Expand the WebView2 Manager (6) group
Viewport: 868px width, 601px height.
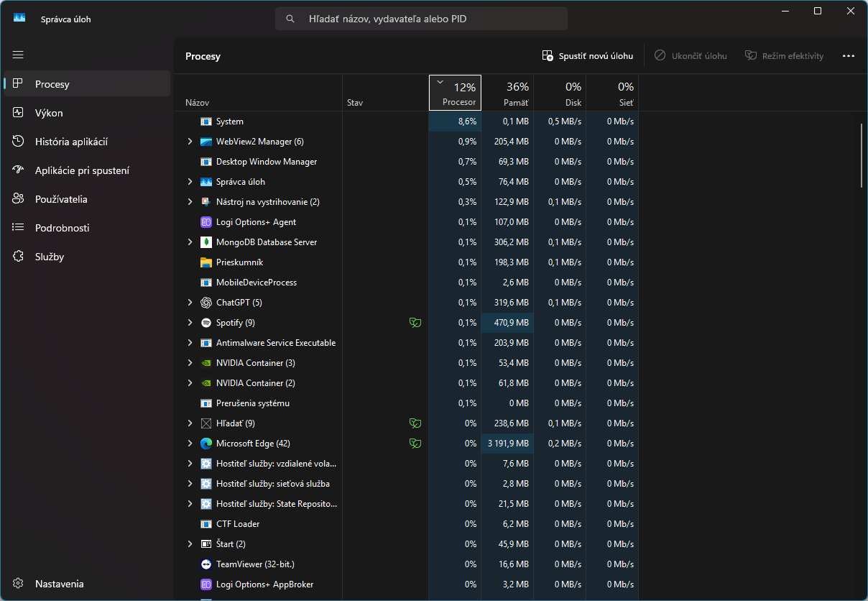(190, 142)
